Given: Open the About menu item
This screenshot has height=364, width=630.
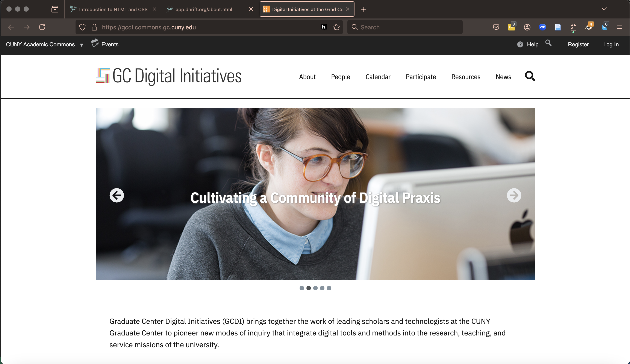Looking at the screenshot, I should pyautogui.click(x=307, y=77).
